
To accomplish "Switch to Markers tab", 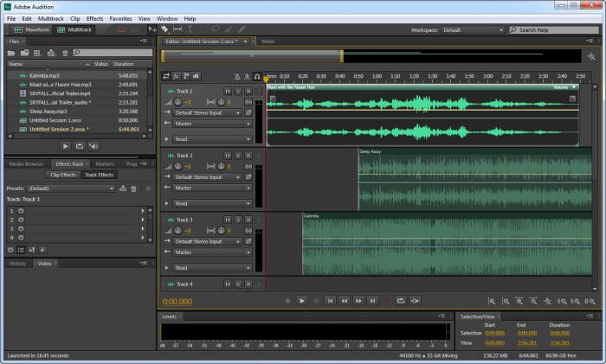I will 105,164.
